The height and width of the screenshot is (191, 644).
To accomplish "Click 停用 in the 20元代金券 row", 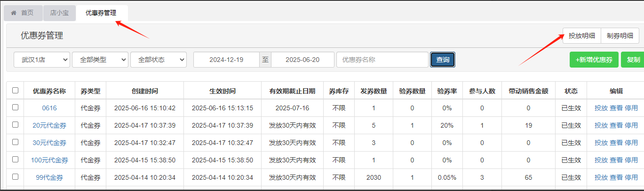I will click(631, 125).
